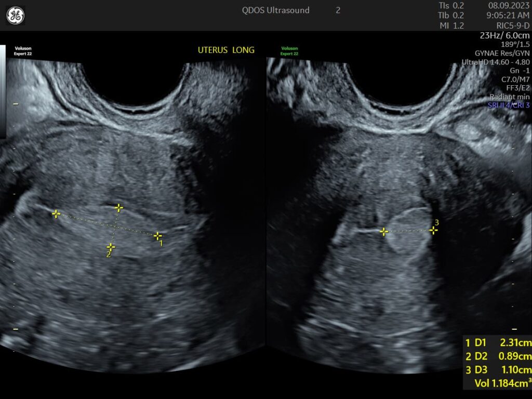The width and height of the screenshot is (532, 399).
Task: Click the QDOS Ultrasound title text
Action: [x=275, y=10]
